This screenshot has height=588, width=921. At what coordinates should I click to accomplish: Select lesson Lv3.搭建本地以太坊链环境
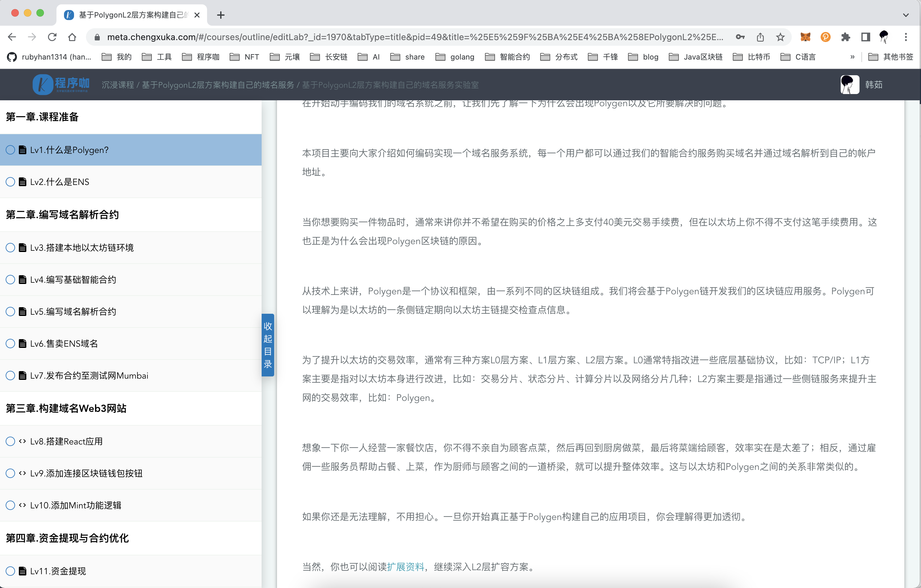(131, 248)
